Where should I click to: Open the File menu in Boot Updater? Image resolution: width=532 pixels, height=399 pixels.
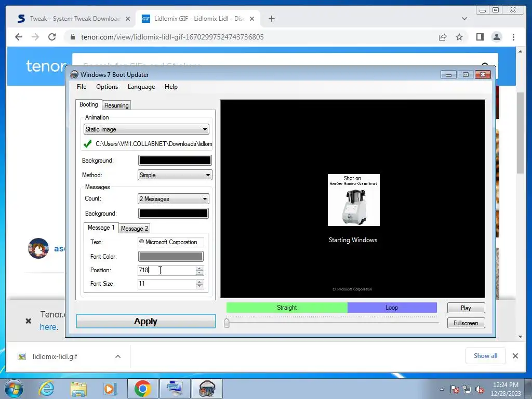pos(82,87)
